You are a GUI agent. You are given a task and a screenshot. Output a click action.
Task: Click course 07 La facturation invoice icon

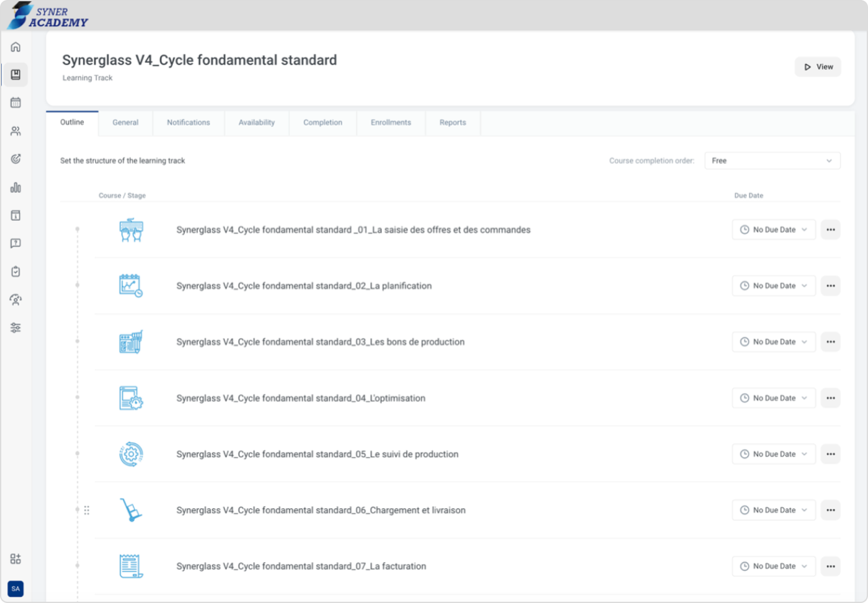pyautogui.click(x=131, y=566)
